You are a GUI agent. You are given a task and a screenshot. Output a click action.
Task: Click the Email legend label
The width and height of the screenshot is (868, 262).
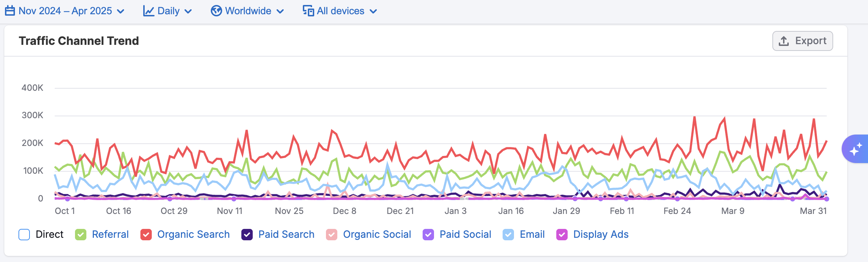point(532,234)
